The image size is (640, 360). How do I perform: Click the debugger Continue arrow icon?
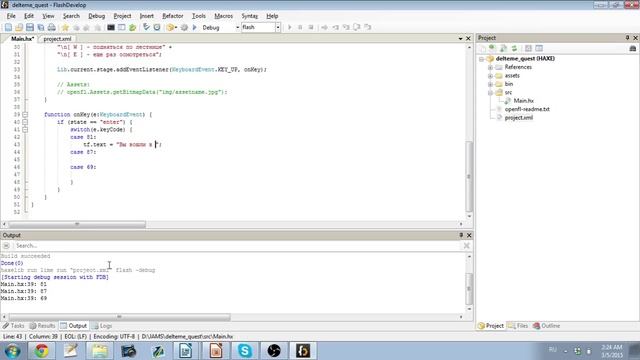(x=290, y=27)
